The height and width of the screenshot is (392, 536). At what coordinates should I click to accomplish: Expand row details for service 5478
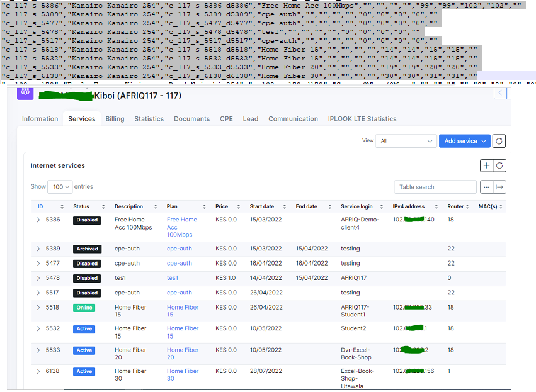click(x=38, y=278)
